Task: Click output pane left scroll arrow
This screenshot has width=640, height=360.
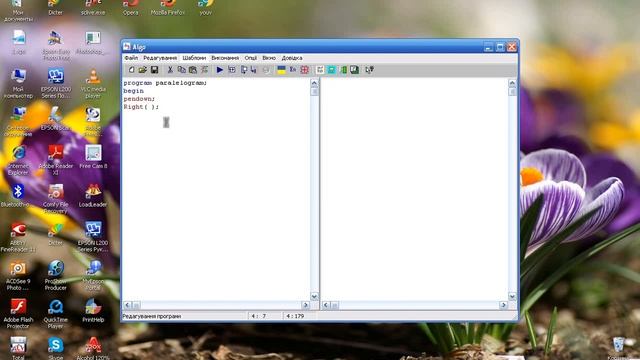Action: (x=326, y=305)
